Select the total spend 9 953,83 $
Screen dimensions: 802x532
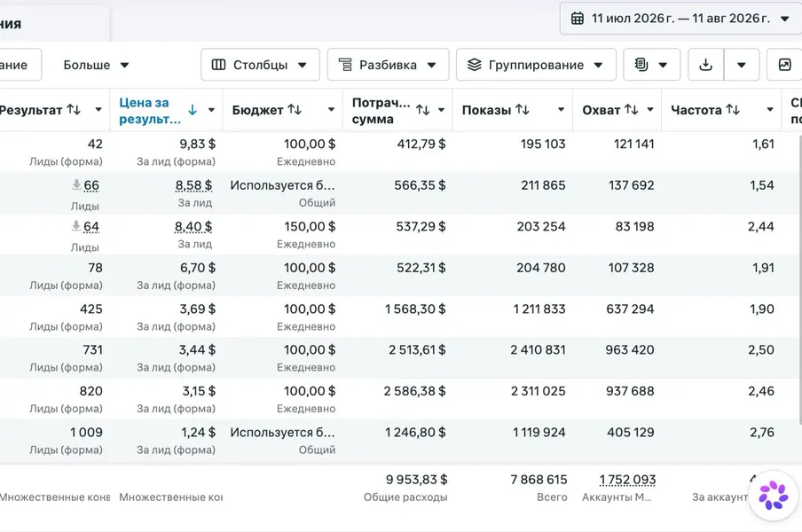[x=416, y=480]
